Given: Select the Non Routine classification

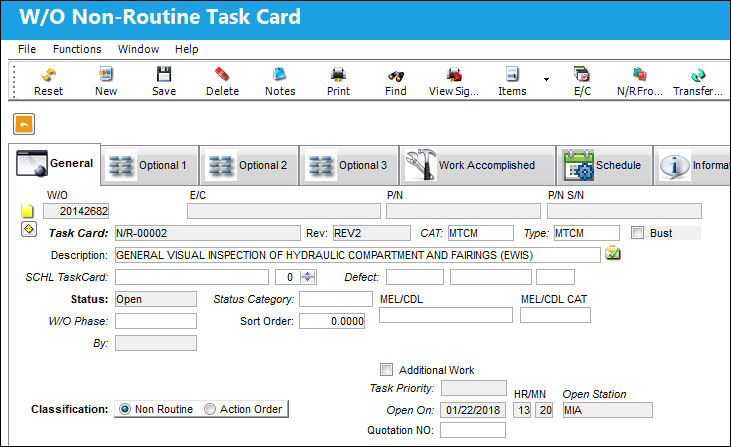Looking at the screenshot, I should pos(124,409).
